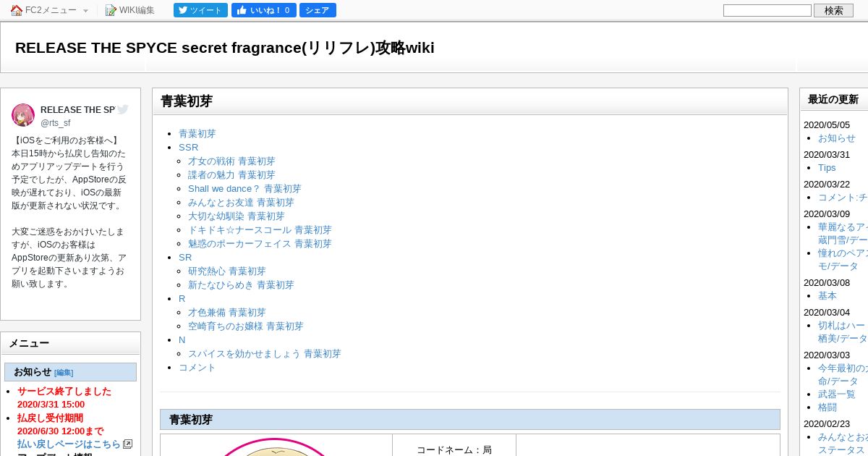This screenshot has width=868, height=456.
Task: Open 研究熱心 青葉初芽 link
Action: (x=227, y=271)
